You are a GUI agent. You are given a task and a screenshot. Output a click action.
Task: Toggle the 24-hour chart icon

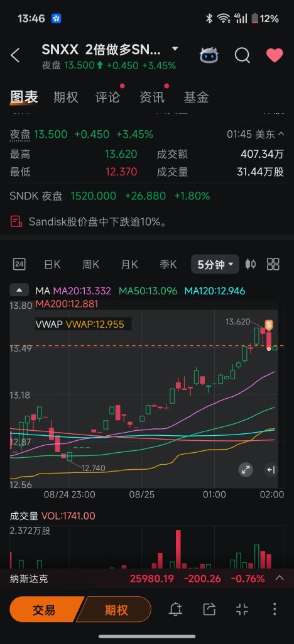(x=19, y=264)
